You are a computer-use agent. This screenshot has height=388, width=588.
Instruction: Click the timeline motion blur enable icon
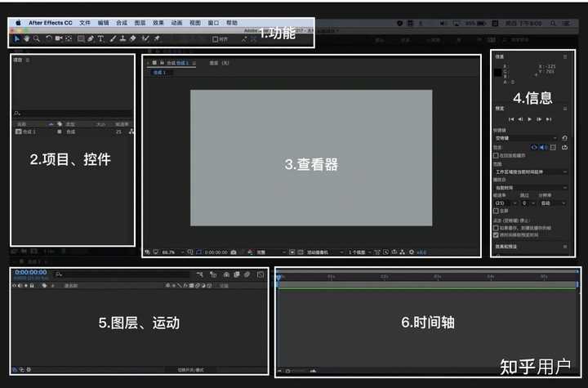[x=247, y=275]
